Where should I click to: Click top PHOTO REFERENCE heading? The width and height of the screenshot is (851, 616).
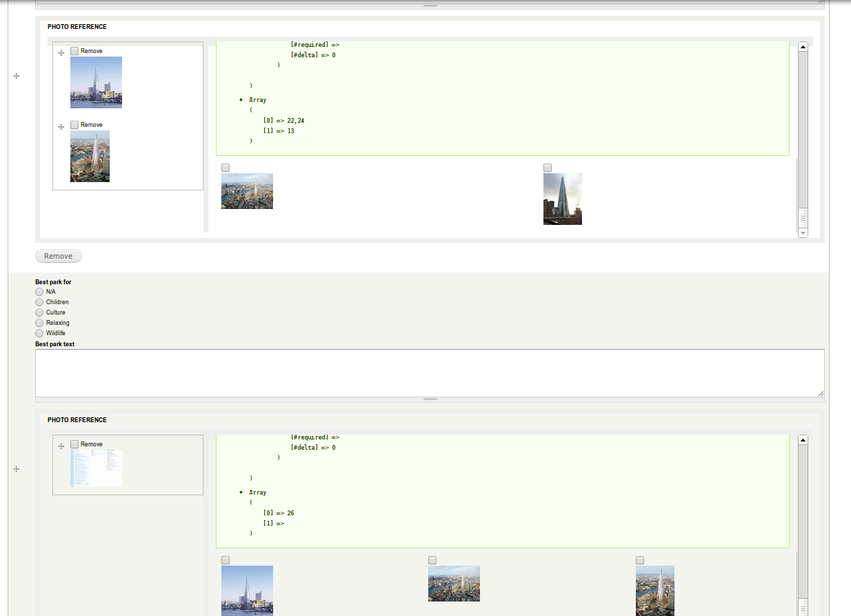tap(77, 27)
